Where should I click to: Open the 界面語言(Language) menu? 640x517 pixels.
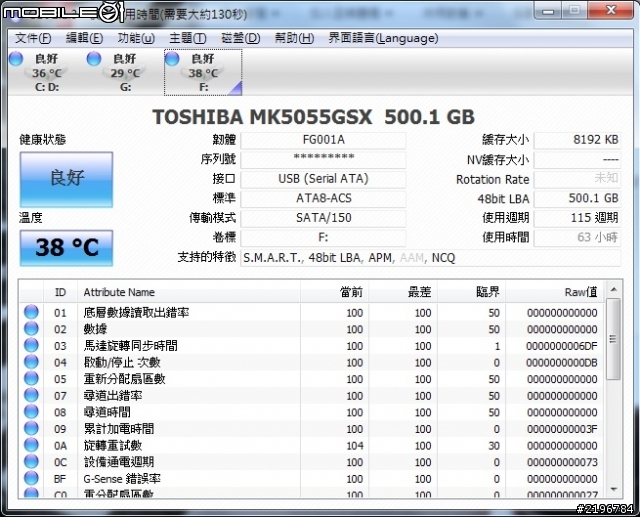point(384,38)
